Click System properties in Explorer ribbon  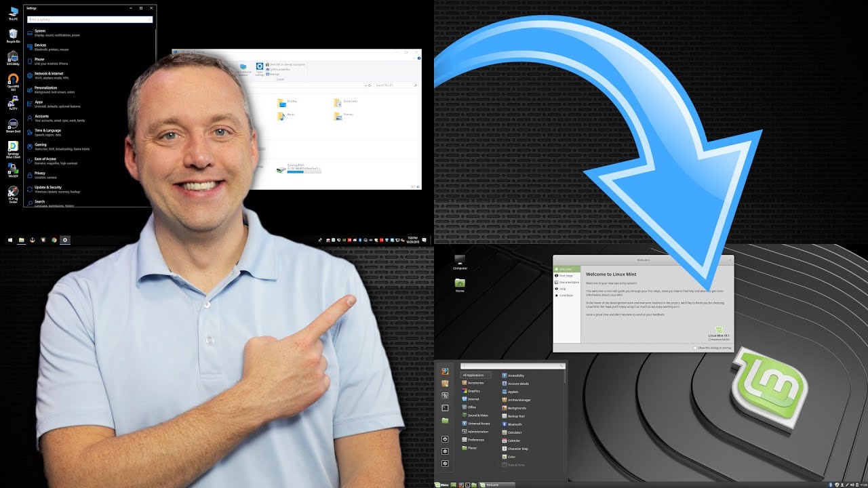click(x=279, y=69)
